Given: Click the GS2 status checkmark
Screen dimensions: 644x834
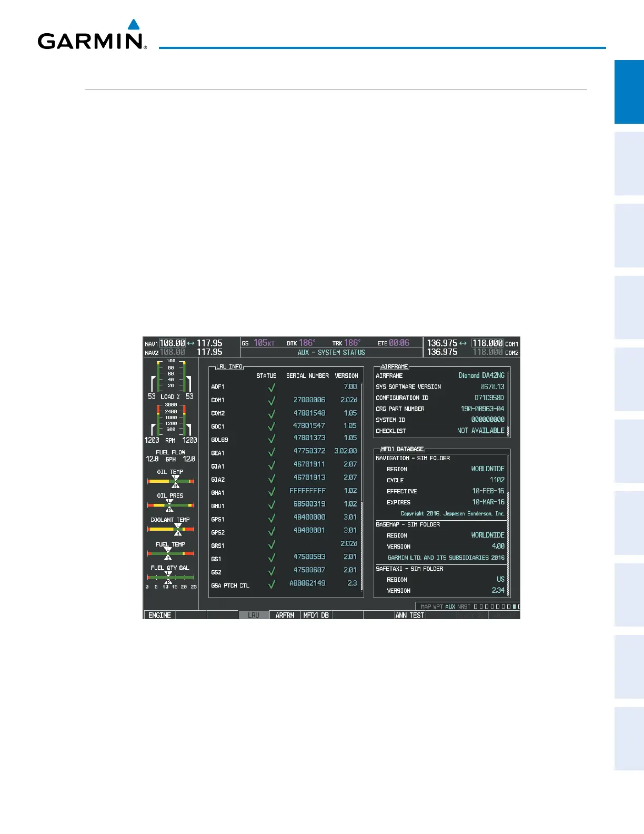Looking at the screenshot, I should [x=271, y=571].
